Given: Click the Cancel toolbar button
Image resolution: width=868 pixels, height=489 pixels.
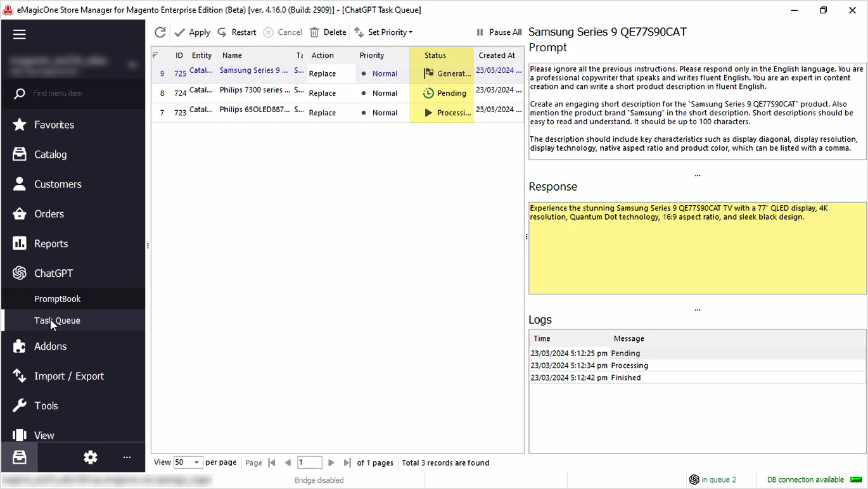Looking at the screenshot, I should (283, 32).
